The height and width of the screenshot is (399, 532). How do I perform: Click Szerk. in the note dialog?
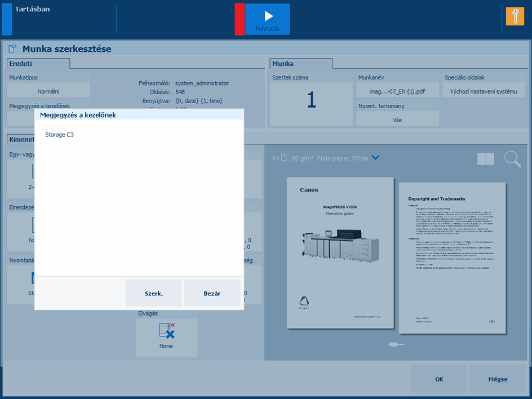tap(153, 294)
